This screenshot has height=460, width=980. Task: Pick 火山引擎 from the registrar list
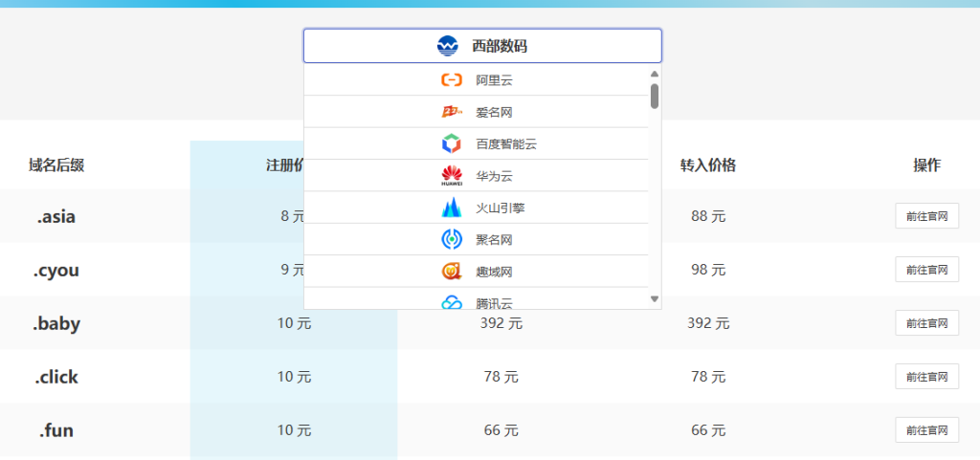coord(477,208)
